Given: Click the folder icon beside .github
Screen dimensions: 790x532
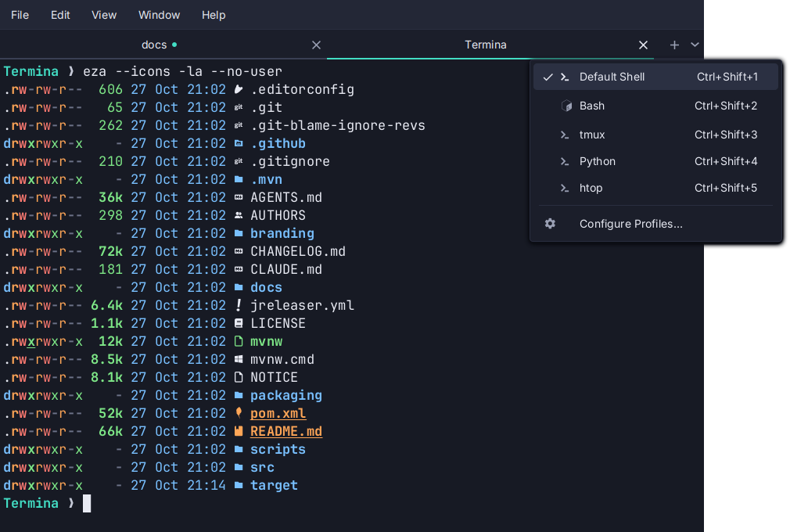Looking at the screenshot, I should (x=239, y=144).
